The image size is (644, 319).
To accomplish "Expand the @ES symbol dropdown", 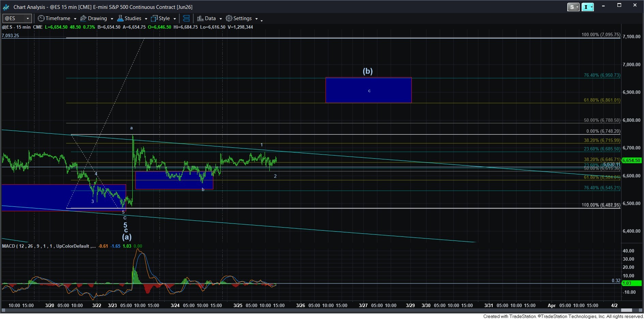I will click(x=28, y=18).
